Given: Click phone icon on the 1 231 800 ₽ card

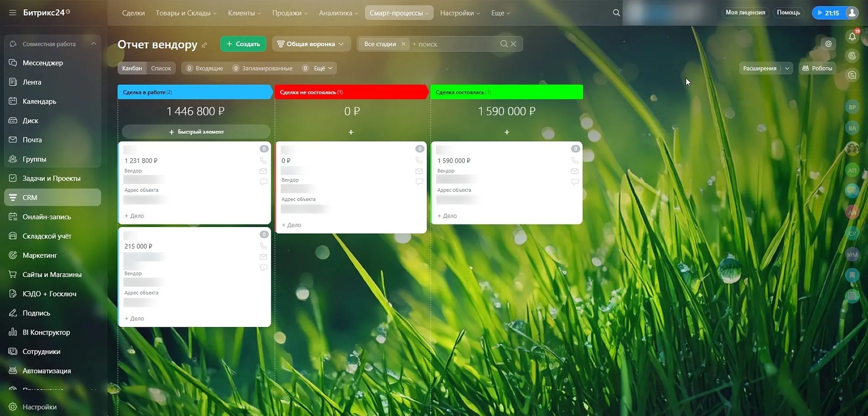Looking at the screenshot, I should pyautogui.click(x=263, y=161).
